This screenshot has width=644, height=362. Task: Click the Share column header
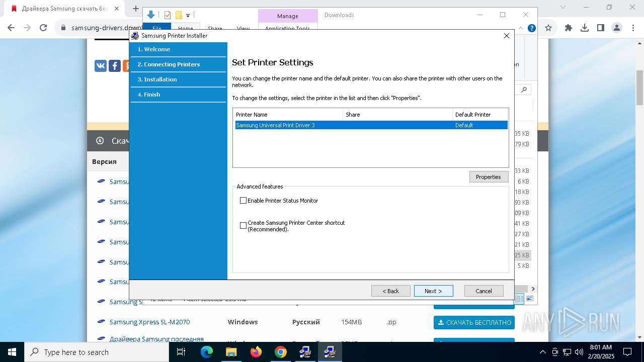[x=397, y=115]
